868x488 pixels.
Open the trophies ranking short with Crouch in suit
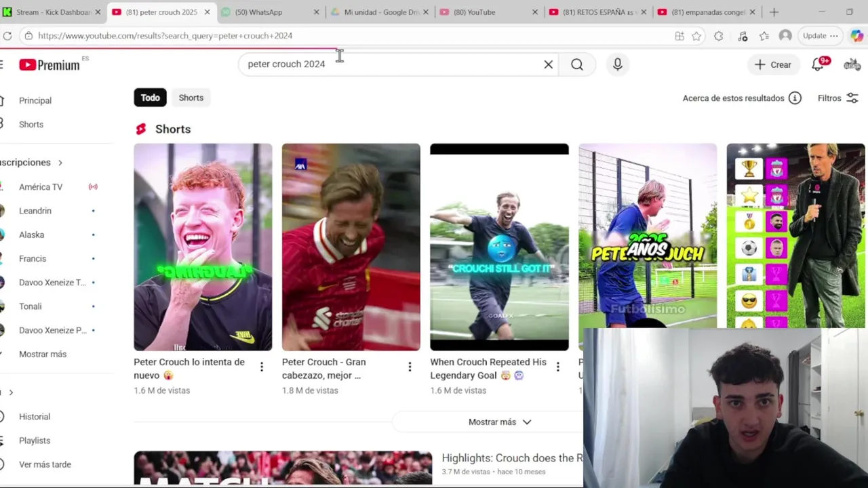[x=795, y=235]
